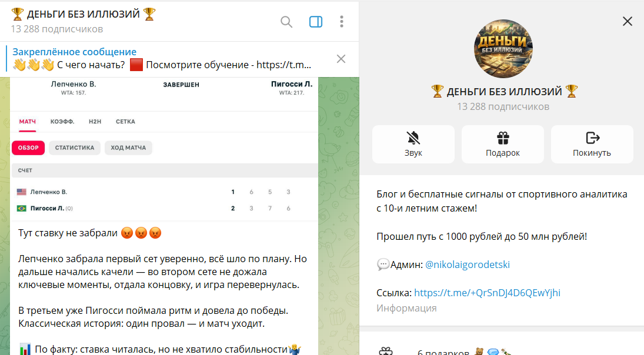Open the t.me channel invite link

point(488,293)
